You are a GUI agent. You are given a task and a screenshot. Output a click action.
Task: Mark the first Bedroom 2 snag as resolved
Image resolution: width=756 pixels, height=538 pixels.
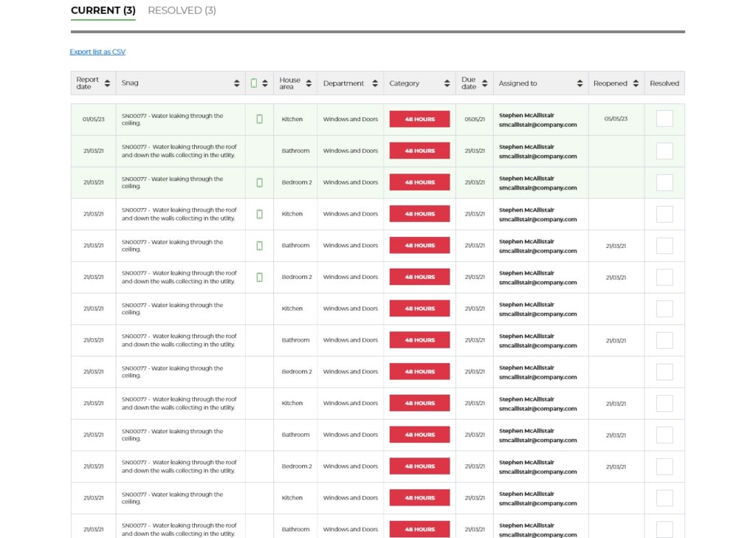pos(664,182)
